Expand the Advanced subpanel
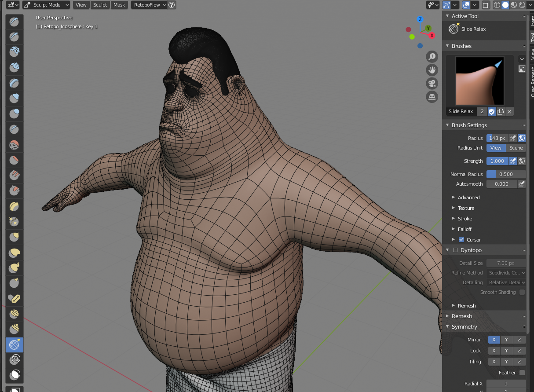Viewport: 534px width, 392px height. pyautogui.click(x=468, y=198)
